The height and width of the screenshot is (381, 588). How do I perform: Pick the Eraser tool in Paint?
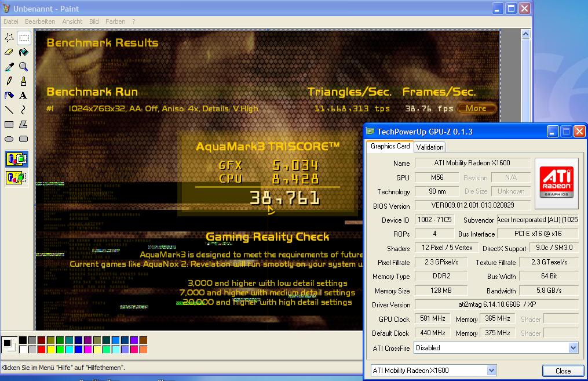(9, 52)
